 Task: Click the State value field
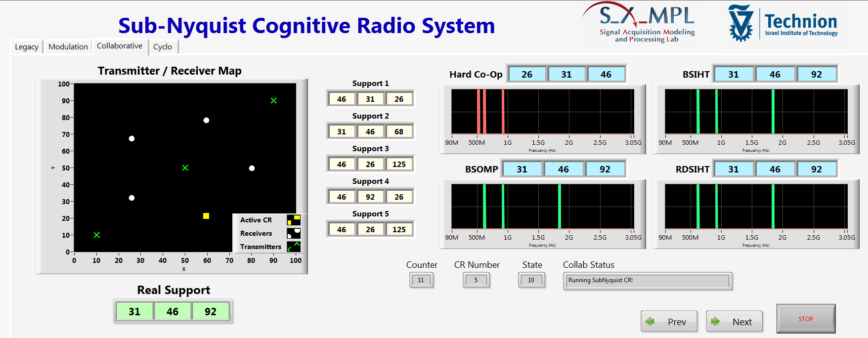[531, 280]
